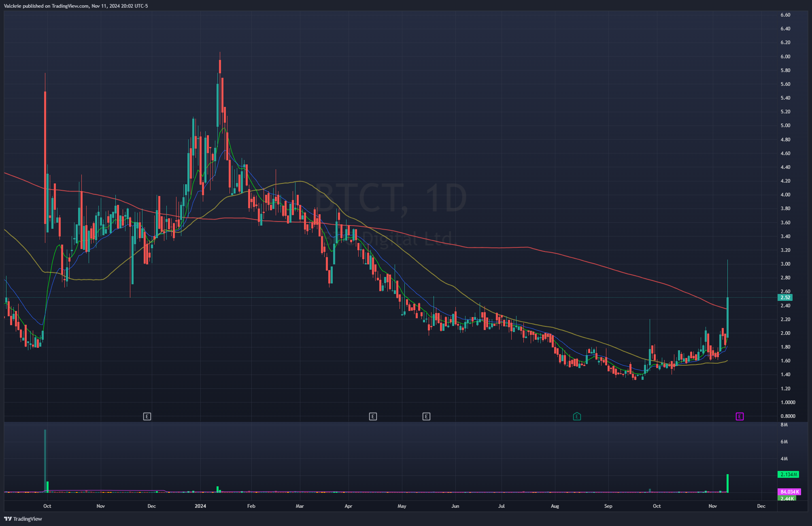
Task: Click the TradingView logo at bottom left
Action: coord(23,519)
